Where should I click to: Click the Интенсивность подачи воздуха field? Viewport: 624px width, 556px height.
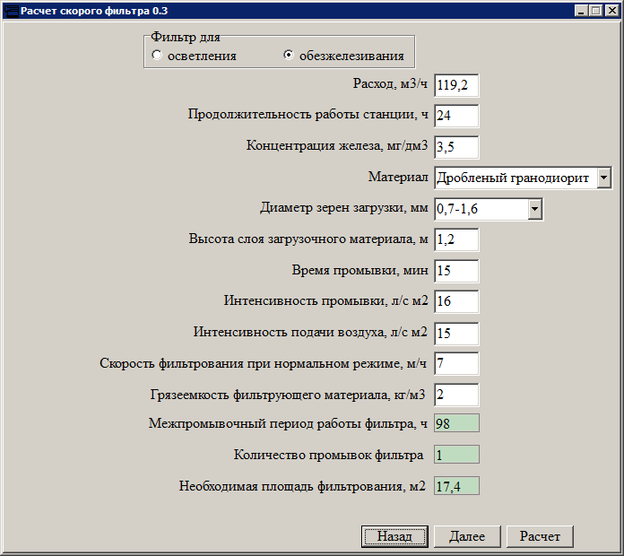point(456,334)
